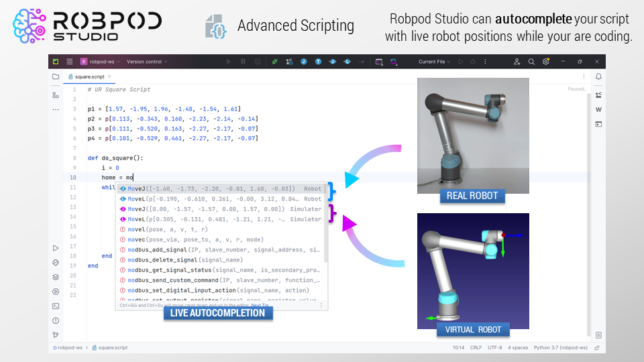
Task: Choose modbus_set_digital_input_action suggestion
Action: pyautogui.click(x=221, y=290)
